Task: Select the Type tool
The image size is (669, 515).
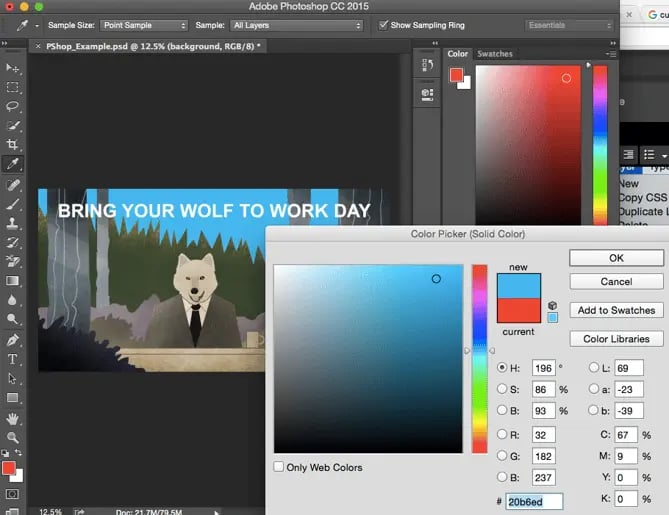Action: click(13, 359)
